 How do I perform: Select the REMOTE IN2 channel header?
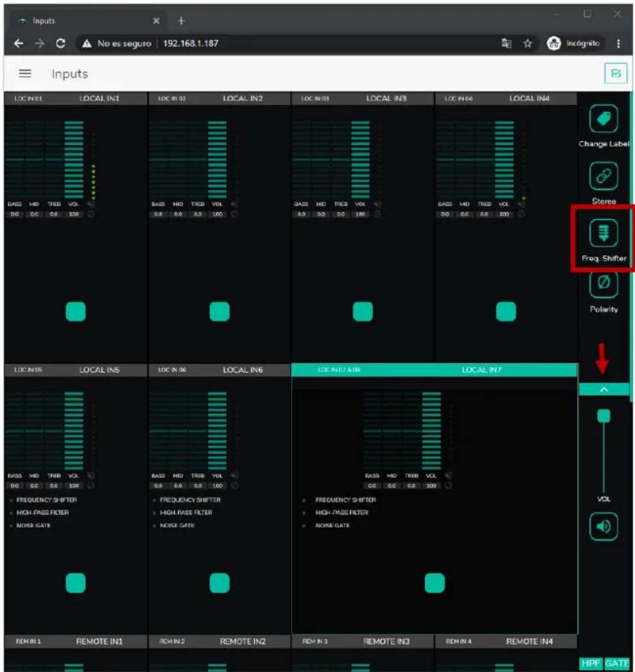219,641
